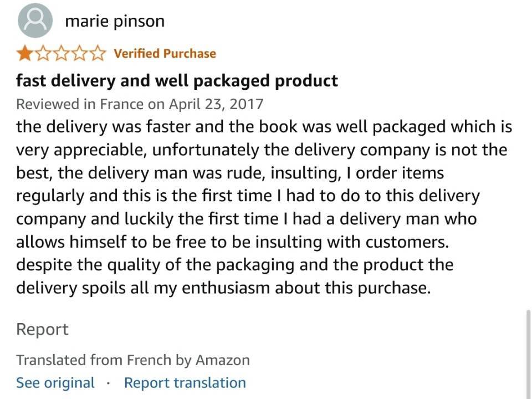This screenshot has width=532, height=399.
Task: Show the original French via See original
Action: [55, 383]
